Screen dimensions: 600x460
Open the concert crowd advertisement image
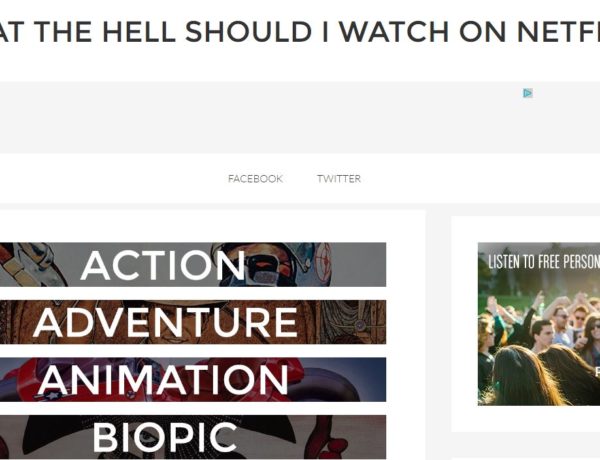click(x=539, y=324)
